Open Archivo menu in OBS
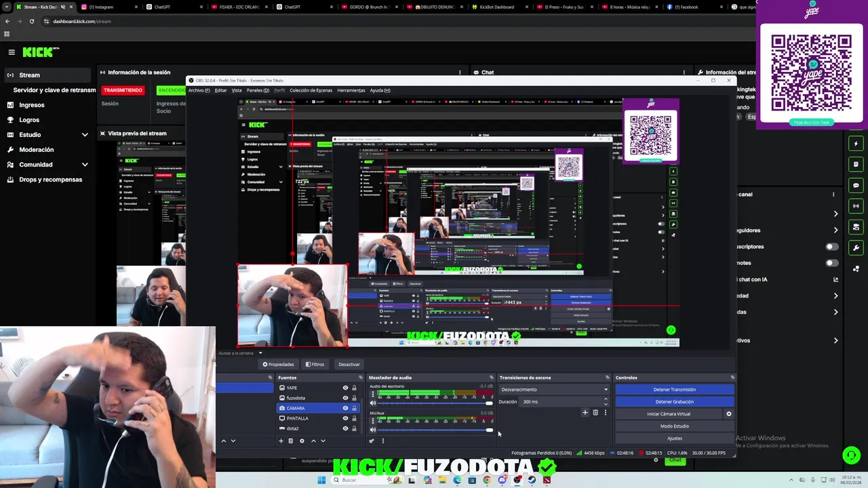Viewport: 868px width, 488px height. tap(199, 90)
